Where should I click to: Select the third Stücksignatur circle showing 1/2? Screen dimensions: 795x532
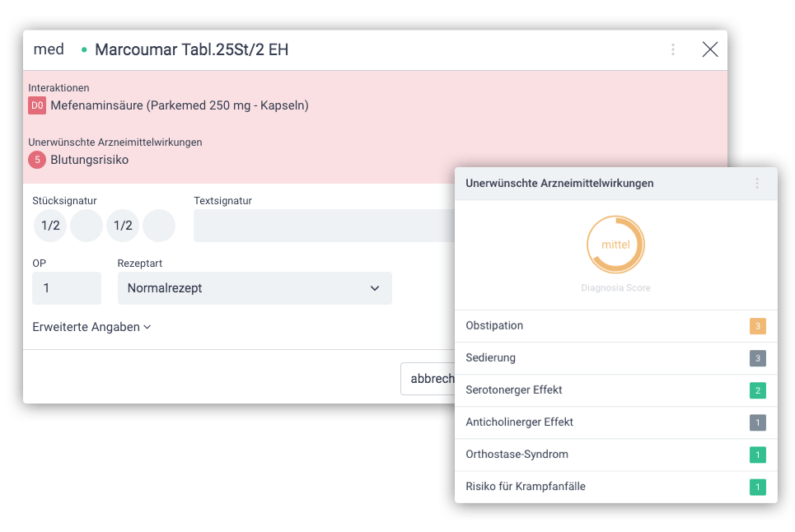(x=123, y=226)
